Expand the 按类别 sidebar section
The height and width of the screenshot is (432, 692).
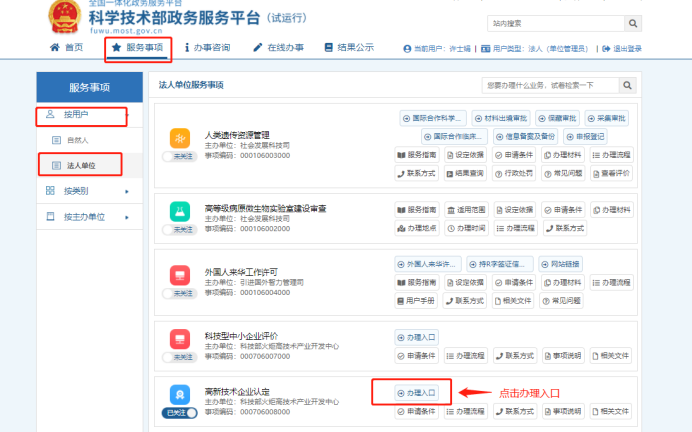[x=85, y=190]
